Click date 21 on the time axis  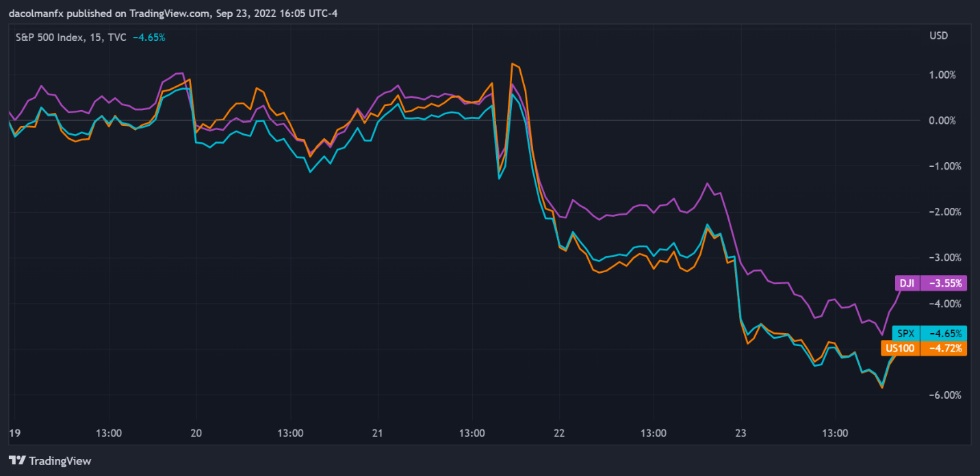coord(378,433)
